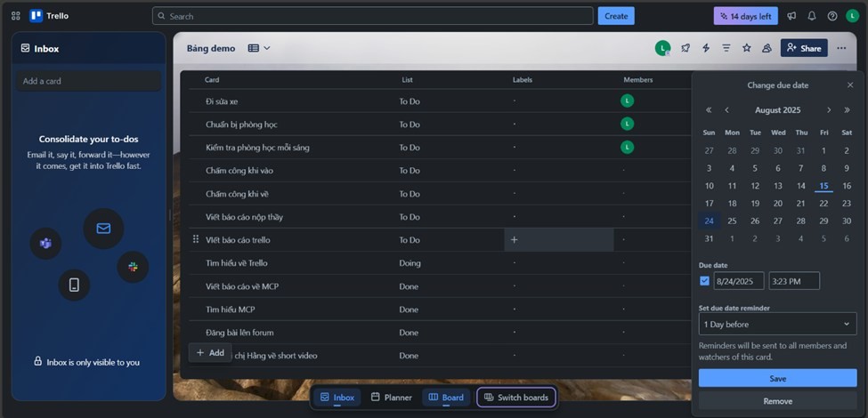
Task: Click the megaphone feedback icon
Action: coord(791,16)
